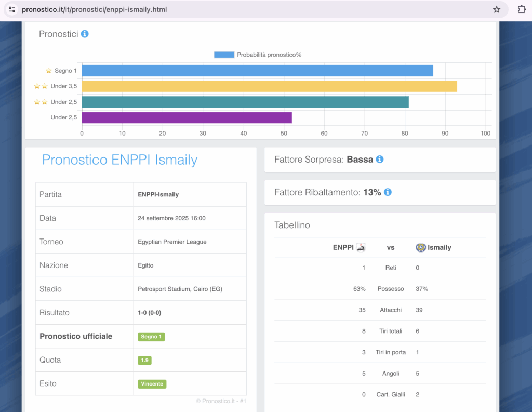
Task: Click the ENPPI team name in Tabellino
Action: point(343,247)
